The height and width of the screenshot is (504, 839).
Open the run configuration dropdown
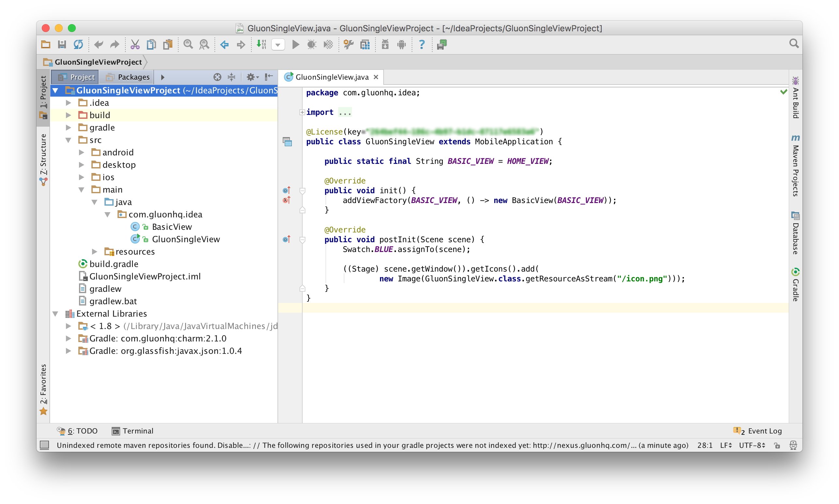tap(278, 44)
